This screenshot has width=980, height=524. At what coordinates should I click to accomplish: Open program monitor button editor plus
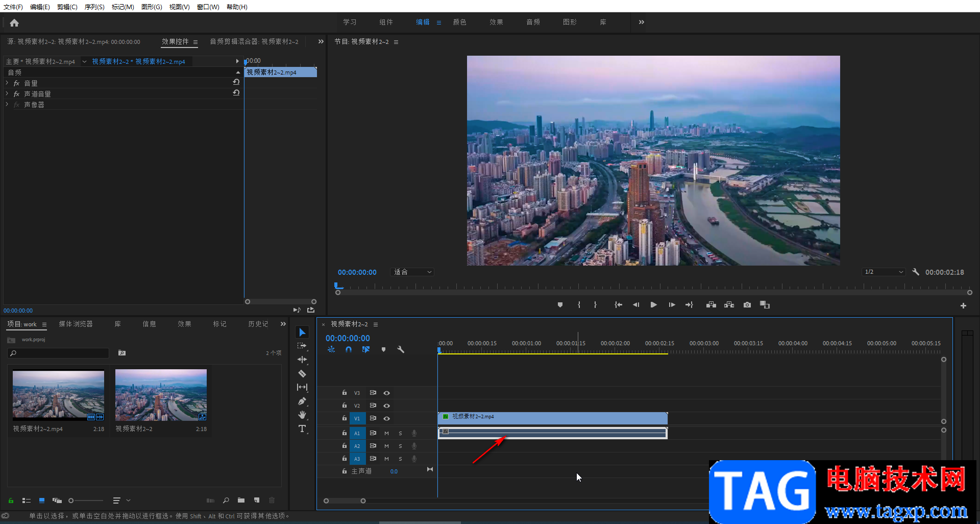tap(963, 305)
